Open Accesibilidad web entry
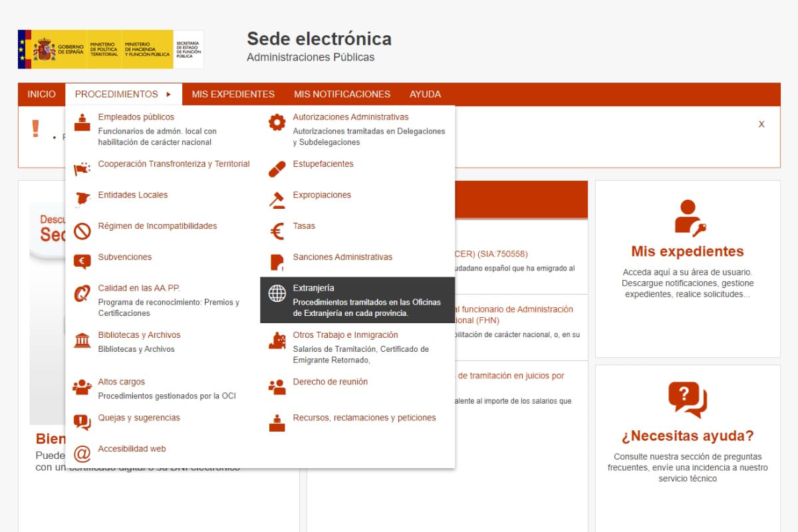 tap(132, 449)
